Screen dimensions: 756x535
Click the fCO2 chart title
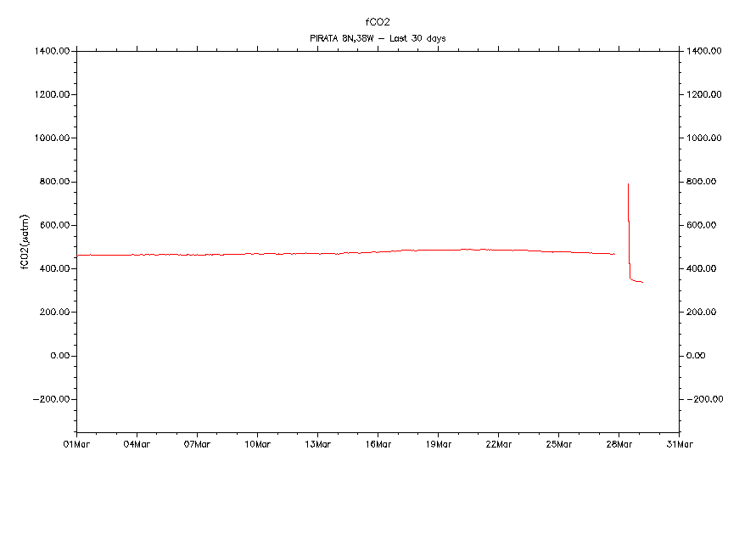378,22
